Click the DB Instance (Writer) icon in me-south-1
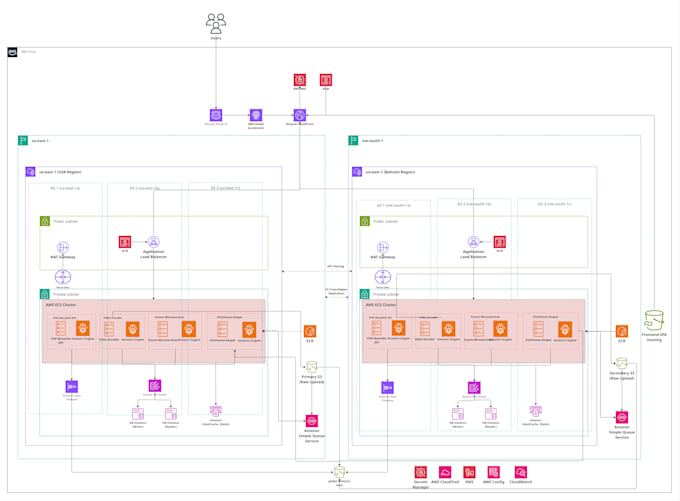Viewport: 680px width, 501px height. coord(458,414)
